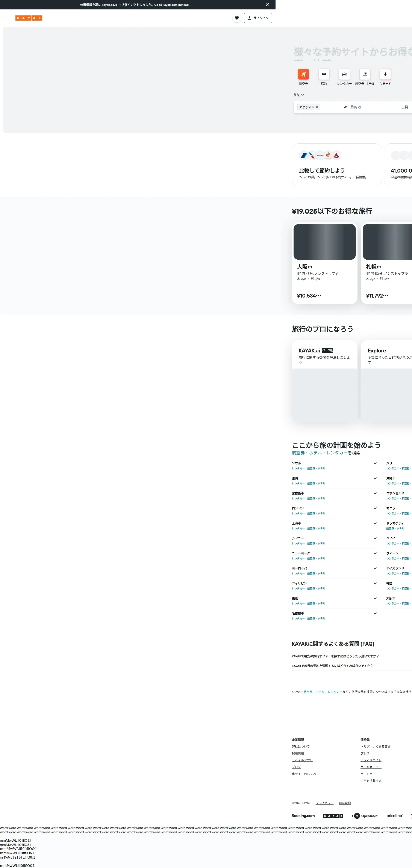
Task: Expand the first FAQ about cheap travel offers
Action: 335,656
